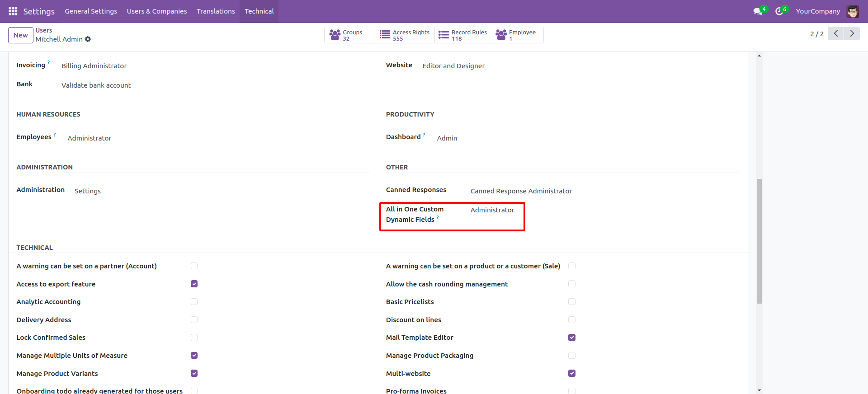Viewport: 868px width, 394px height.
Task: Open the conversations chat icon
Action: click(758, 11)
